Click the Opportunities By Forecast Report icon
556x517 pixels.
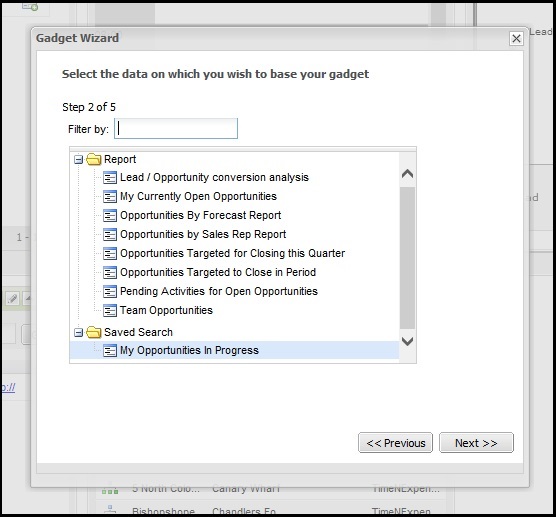(x=110, y=215)
